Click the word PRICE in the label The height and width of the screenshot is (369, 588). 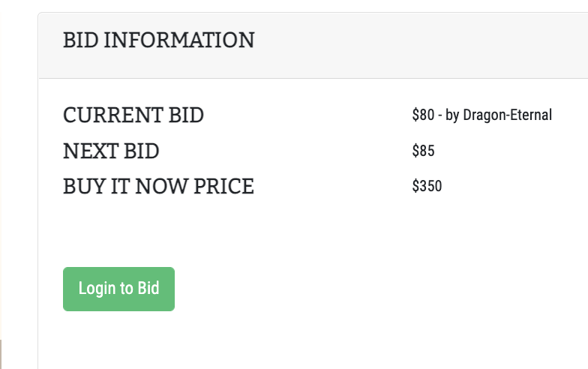click(223, 186)
